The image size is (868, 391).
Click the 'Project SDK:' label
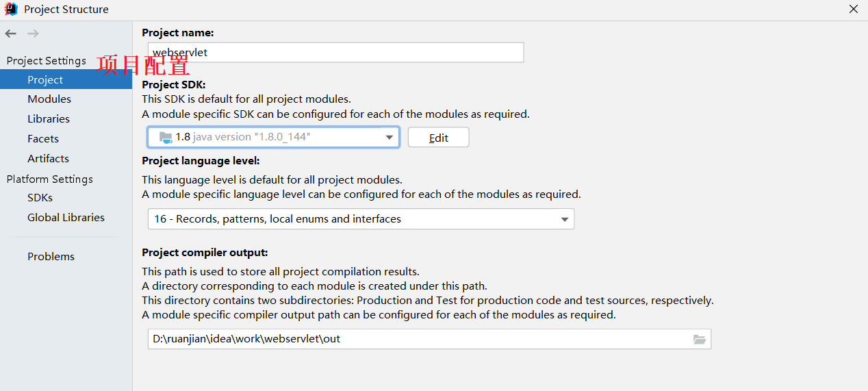click(x=174, y=85)
